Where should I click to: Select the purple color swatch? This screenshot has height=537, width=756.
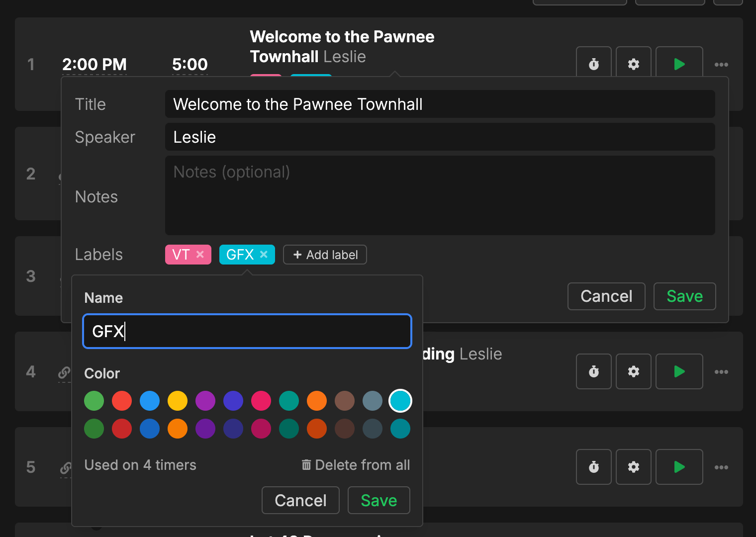point(205,401)
